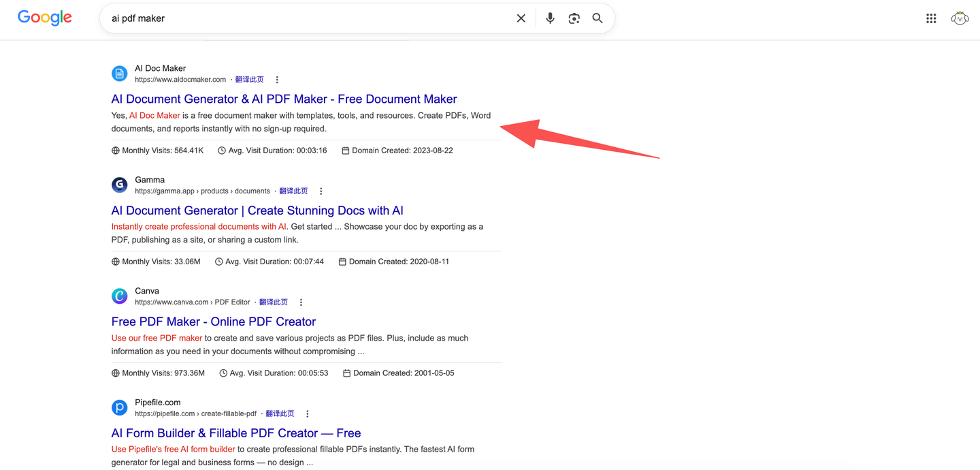Click globe icon beside Monthly Visits 973.36M

[116, 373]
